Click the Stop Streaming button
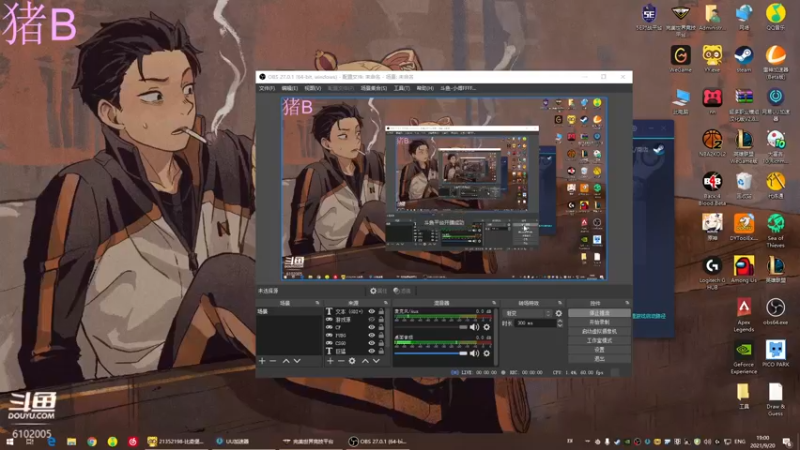The image size is (800, 450). coord(599,313)
